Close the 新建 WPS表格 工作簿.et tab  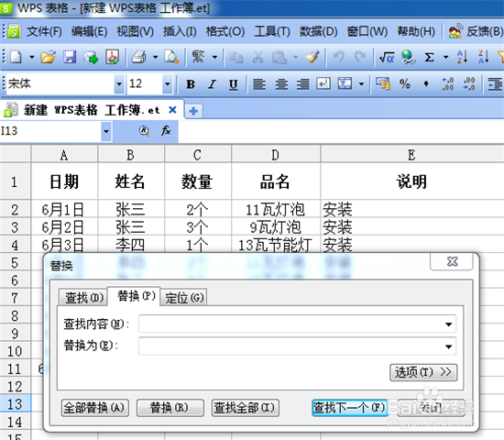(x=172, y=110)
